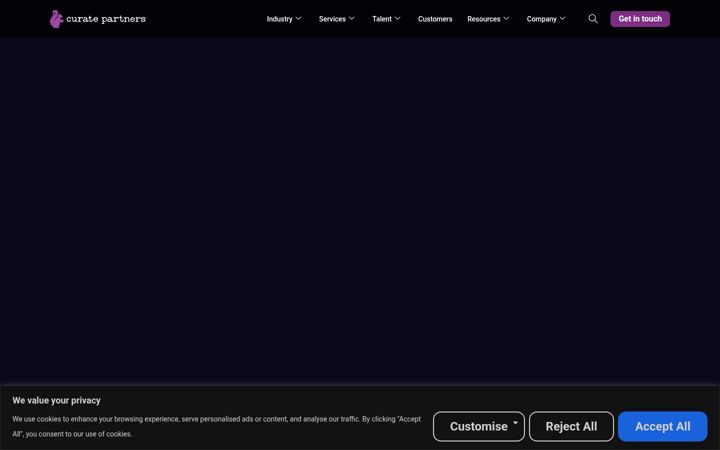Open the search magnifier icon
This screenshot has width=720, height=450.
click(x=593, y=19)
